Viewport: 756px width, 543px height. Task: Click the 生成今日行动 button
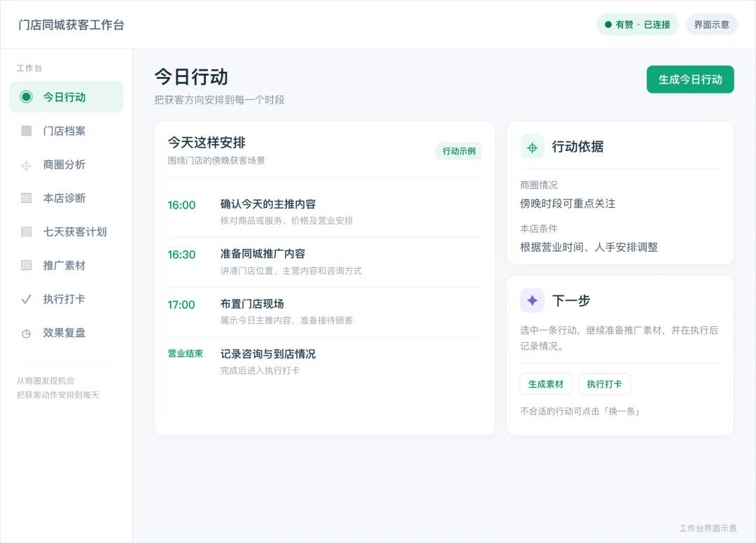point(690,80)
